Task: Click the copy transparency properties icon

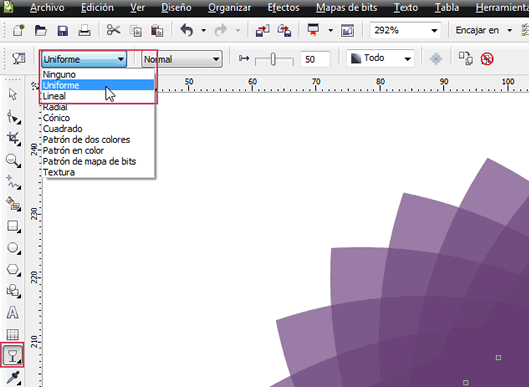Action: [466, 58]
